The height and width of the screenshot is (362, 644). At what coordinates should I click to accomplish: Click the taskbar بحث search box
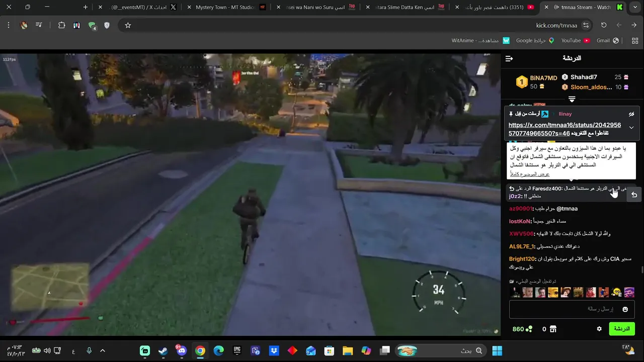pos(441,350)
